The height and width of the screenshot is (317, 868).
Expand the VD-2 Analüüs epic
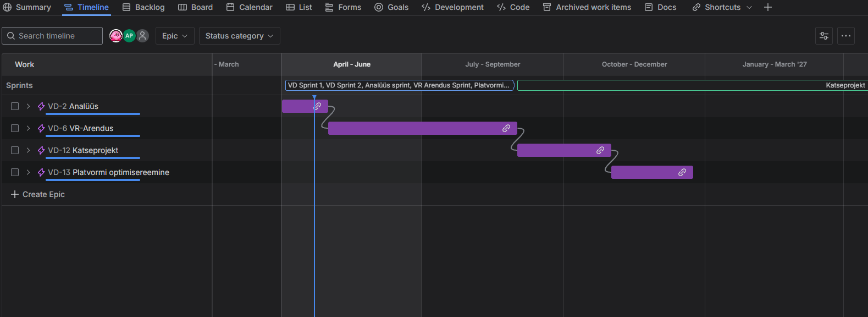(28, 106)
